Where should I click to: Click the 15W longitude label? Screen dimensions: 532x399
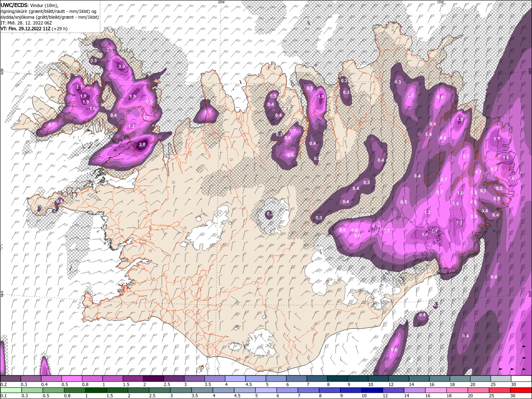[x=440, y=2]
